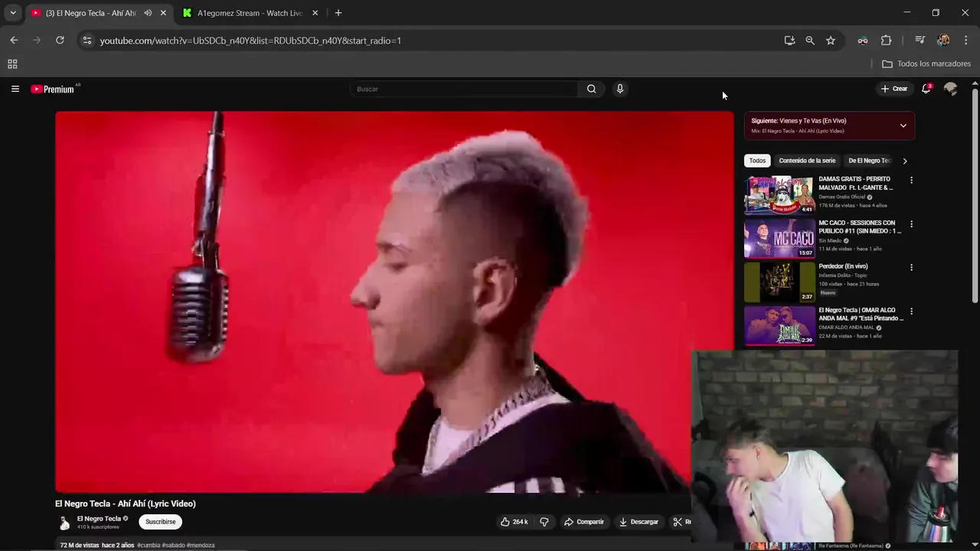Open the Chrome profile avatar
The image size is (980, 551).
click(x=943, y=41)
